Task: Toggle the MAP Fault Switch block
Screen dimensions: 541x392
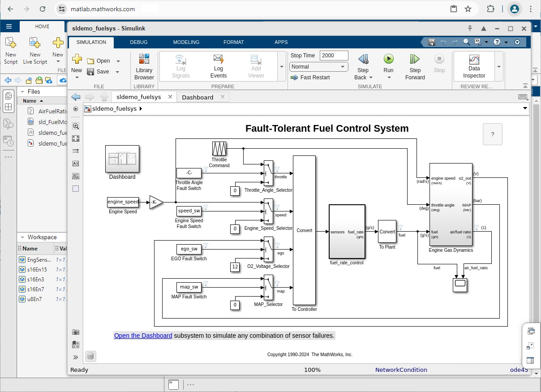Action: coord(189,287)
